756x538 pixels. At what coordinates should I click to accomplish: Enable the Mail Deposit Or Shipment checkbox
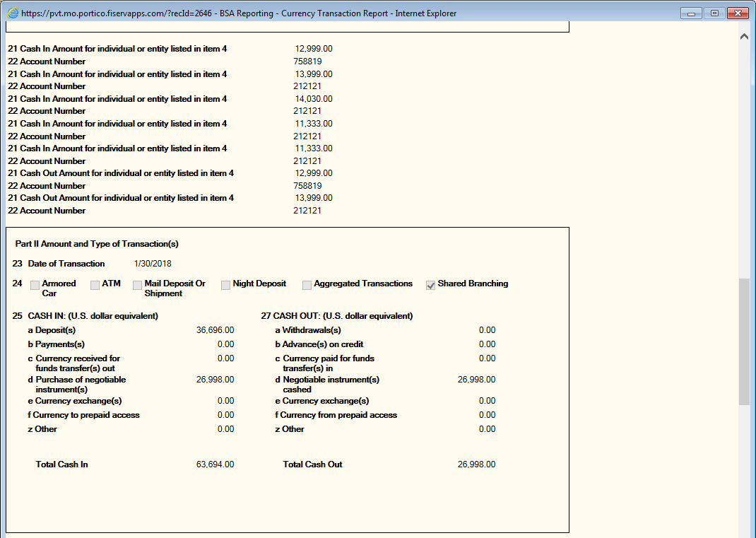tap(137, 285)
